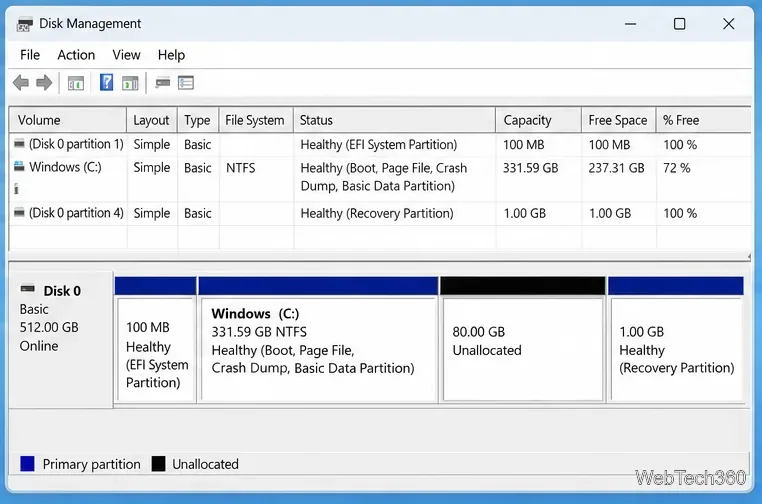Image resolution: width=762 pixels, height=504 pixels.
Task: Sort by the % Free column header
Action: (703, 120)
